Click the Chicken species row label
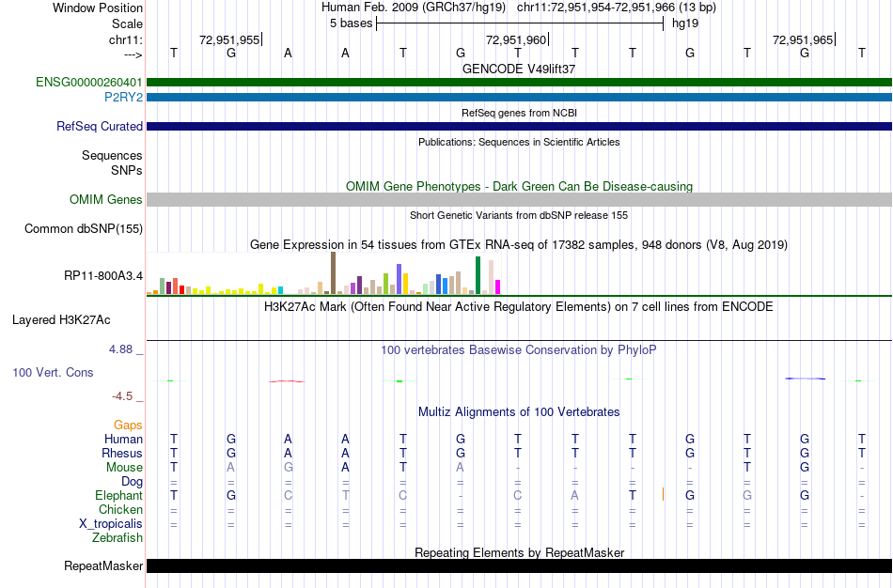Screen dimensions: 893x588 (120, 509)
